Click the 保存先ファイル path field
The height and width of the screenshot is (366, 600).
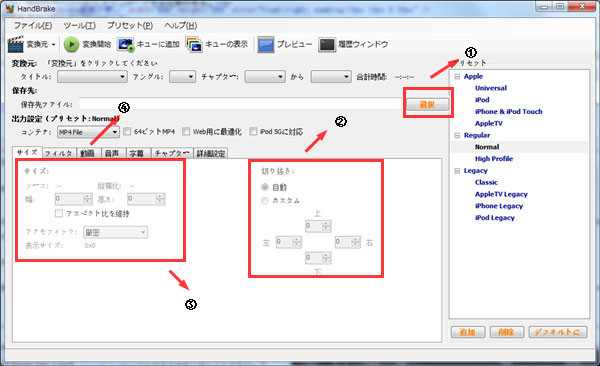tap(240, 104)
